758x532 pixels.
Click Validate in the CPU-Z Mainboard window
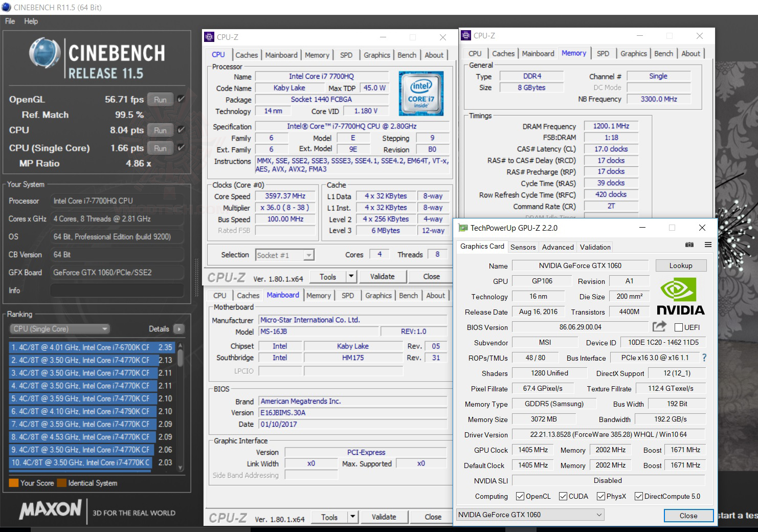384,517
